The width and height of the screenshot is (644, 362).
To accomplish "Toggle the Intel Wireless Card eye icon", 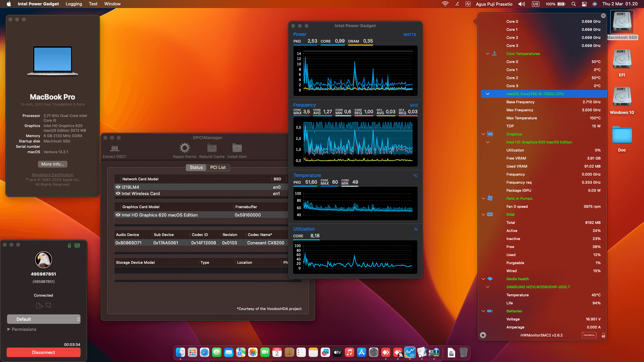I will pyautogui.click(x=118, y=193).
